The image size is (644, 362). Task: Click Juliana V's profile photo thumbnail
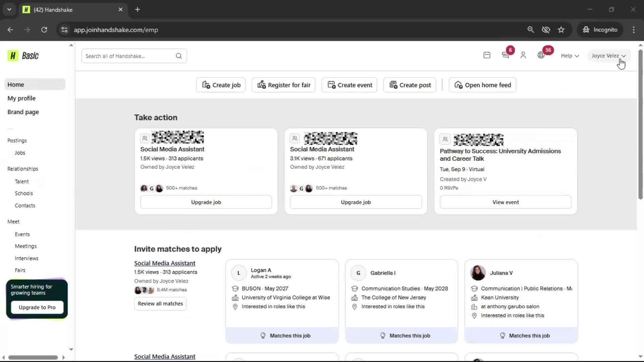click(478, 273)
